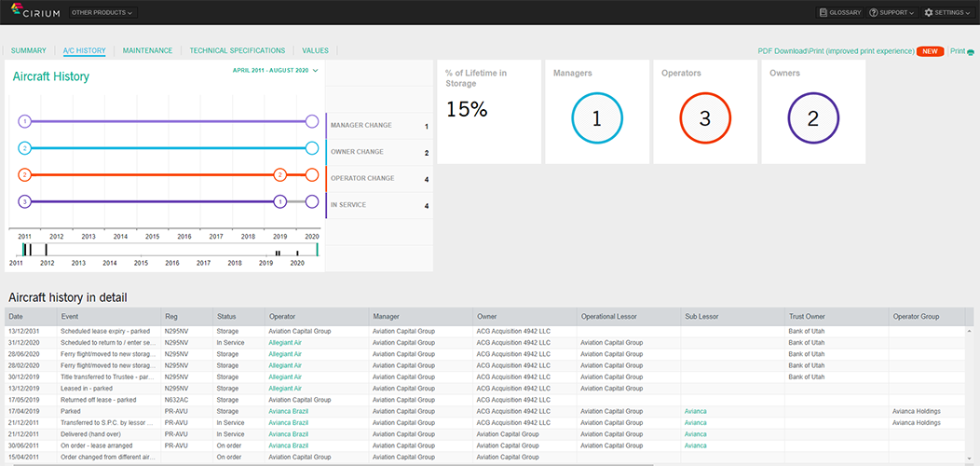
Task: Click manager change start marker labeled 1
Action: [x=24, y=121]
